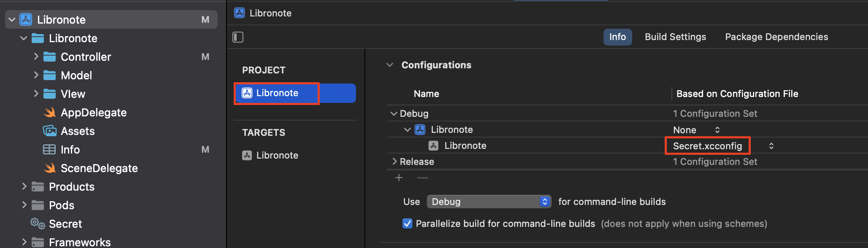Screen dimensions: 868x248
Task: Toggle the sidebar panel icon
Action: click(x=238, y=37)
